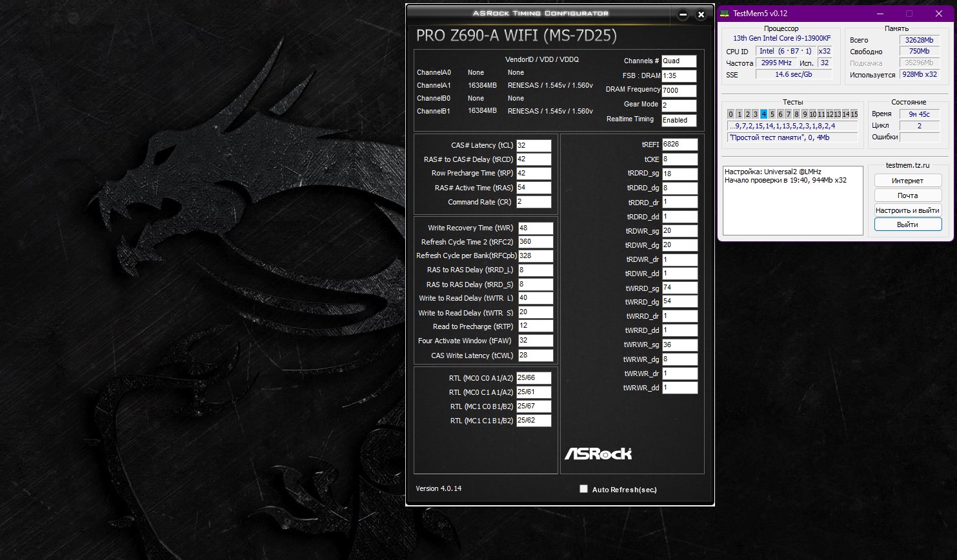The width and height of the screenshot is (957, 560).
Task: Focus the Refresh Cycle Time 2 (tRFC2) field
Action: coord(536,242)
